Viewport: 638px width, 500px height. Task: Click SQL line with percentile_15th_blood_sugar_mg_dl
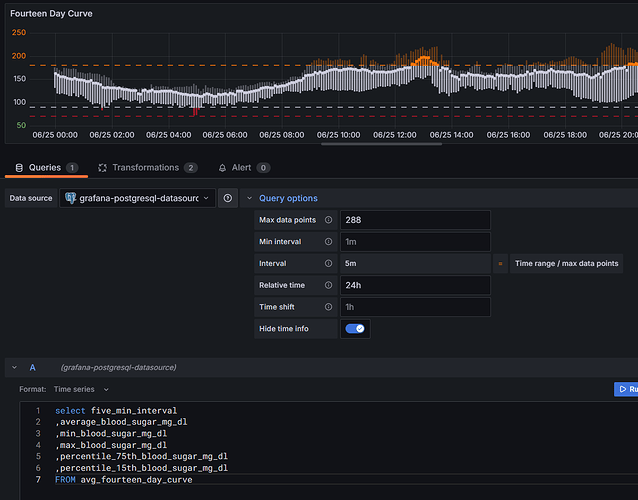(x=141, y=468)
